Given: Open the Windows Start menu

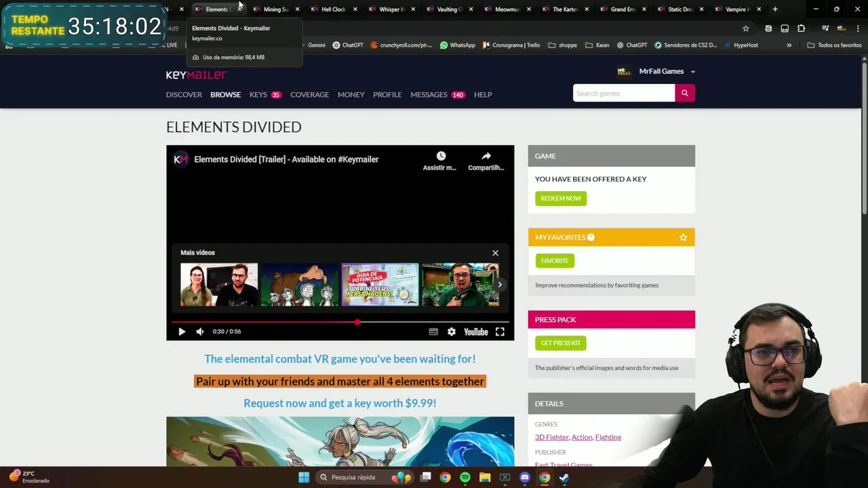Looking at the screenshot, I should click(x=304, y=477).
